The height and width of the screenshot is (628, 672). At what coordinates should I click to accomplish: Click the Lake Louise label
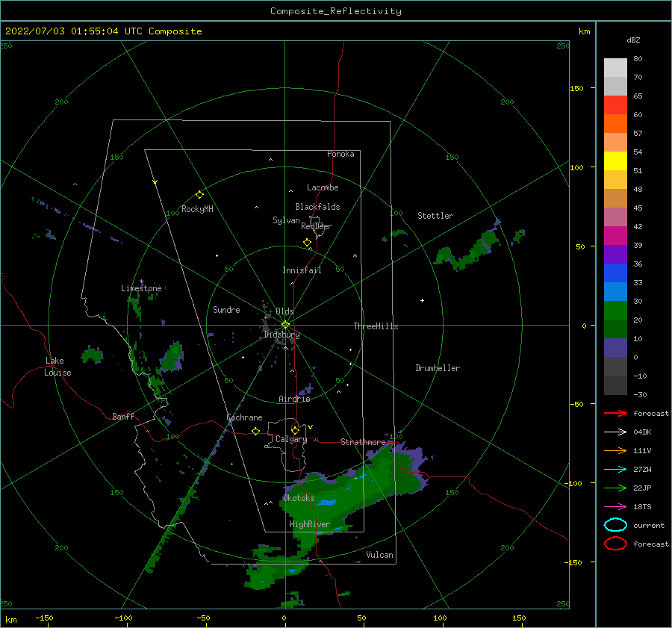click(57, 367)
